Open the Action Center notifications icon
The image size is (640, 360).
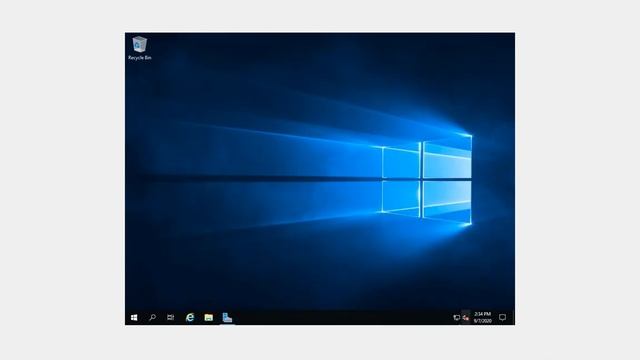pos(502,318)
